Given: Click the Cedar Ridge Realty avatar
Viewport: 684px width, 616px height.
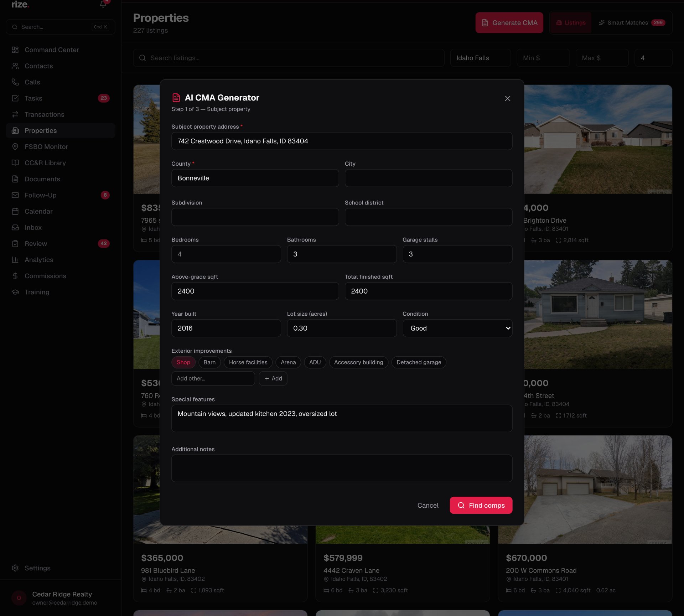Looking at the screenshot, I should point(19,598).
